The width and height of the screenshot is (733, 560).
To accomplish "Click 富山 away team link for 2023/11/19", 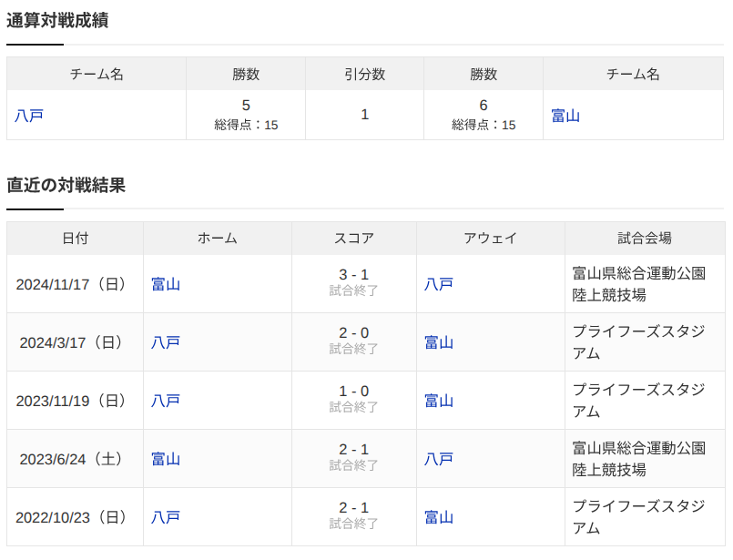I will click(439, 401).
